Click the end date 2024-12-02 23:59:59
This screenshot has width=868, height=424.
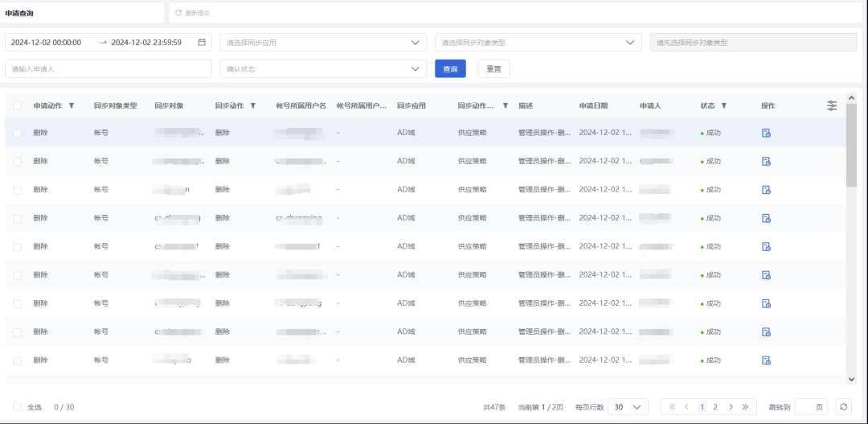pos(147,42)
